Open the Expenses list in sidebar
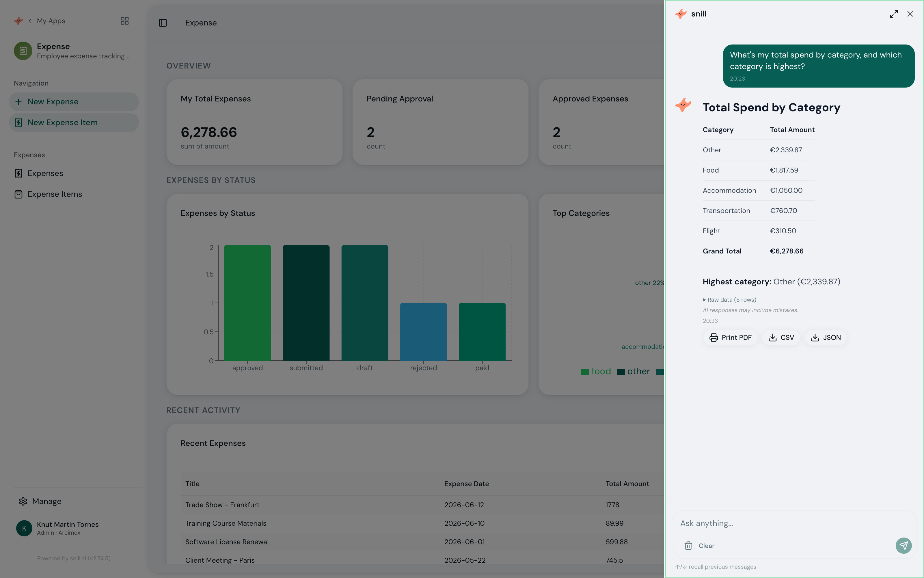This screenshot has height=578, width=924. pyautogui.click(x=45, y=174)
